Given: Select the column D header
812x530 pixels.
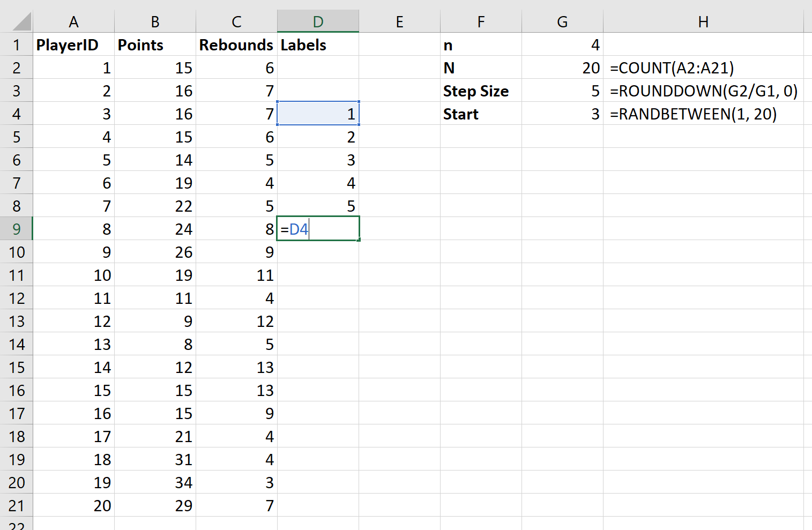Looking at the screenshot, I should tap(318, 22).
